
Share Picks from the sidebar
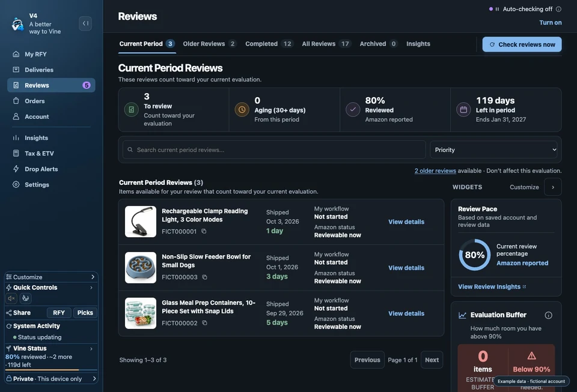85,313
